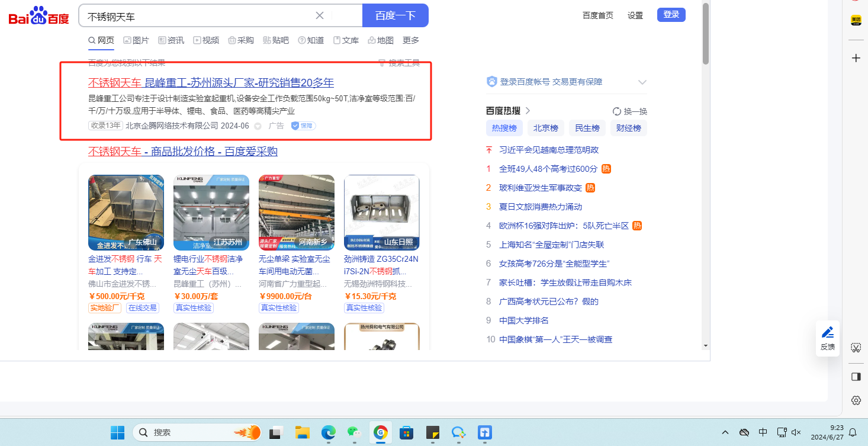Image resolution: width=868 pixels, height=446 pixels.
Task: Click the 登录 login button
Action: tap(671, 15)
